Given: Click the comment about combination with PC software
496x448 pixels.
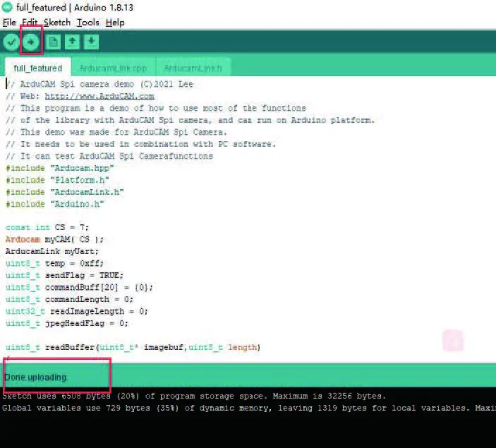Looking at the screenshot, I should [x=141, y=144].
